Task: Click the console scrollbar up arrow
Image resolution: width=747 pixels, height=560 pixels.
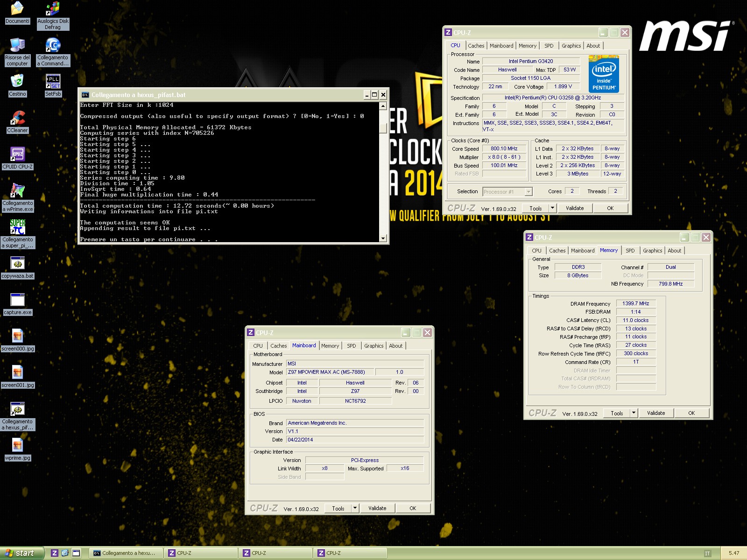Action: 383,106
